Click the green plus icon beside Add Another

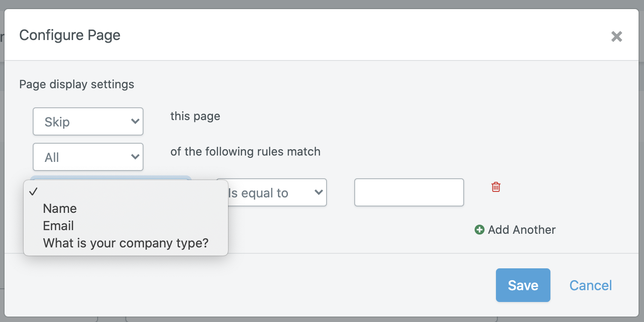tap(480, 230)
